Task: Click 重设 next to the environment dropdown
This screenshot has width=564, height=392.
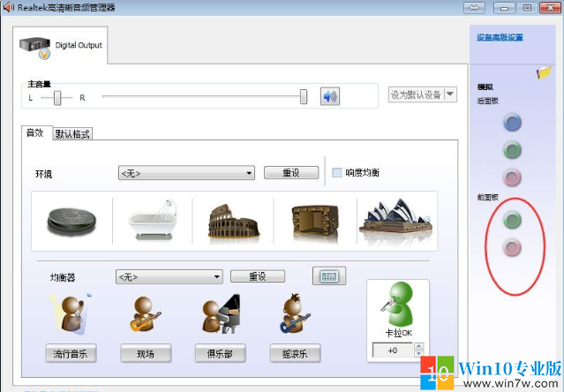Action: pyautogui.click(x=291, y=173)
